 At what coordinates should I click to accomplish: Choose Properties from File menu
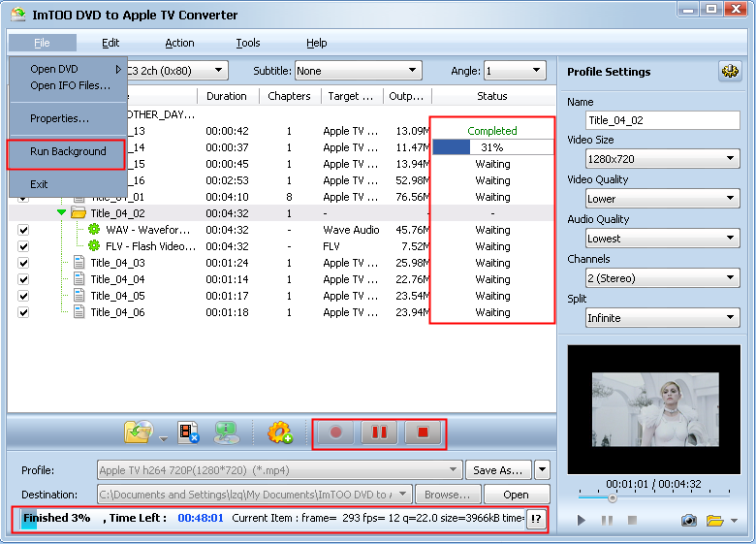click(x=68, y=118)
